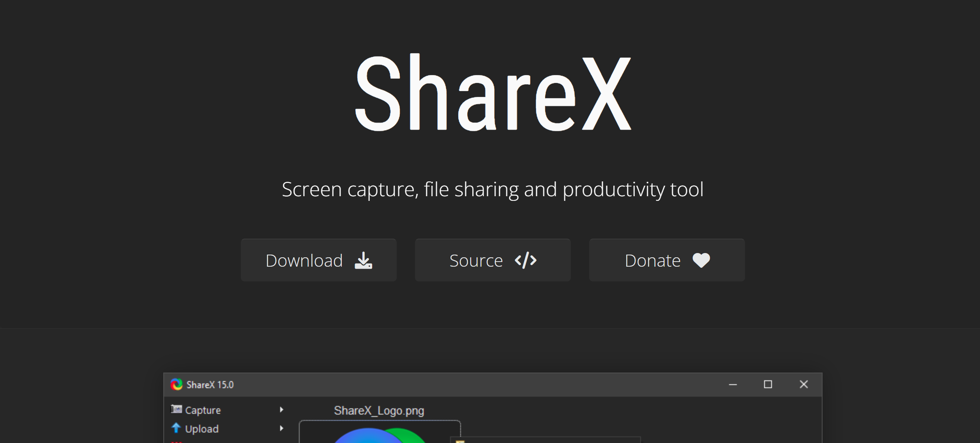980x443 pixels.
Task: Click the blue Upload arrow icon
Action: pyautogui.click(x=176, y=428)
